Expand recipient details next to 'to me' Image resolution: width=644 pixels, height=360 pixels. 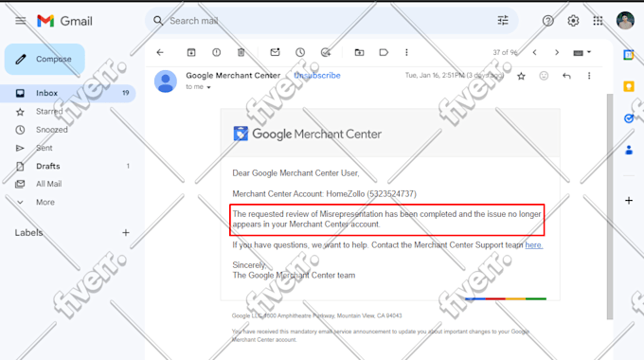coord(208,87)
